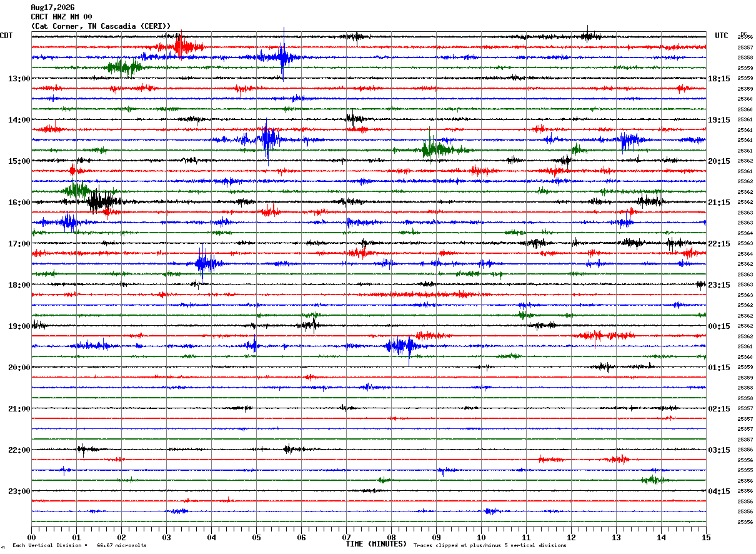Pick minute 13 on the time axis
The width and height of the screenshot is (756, 554).
click(x=616, y=537)
